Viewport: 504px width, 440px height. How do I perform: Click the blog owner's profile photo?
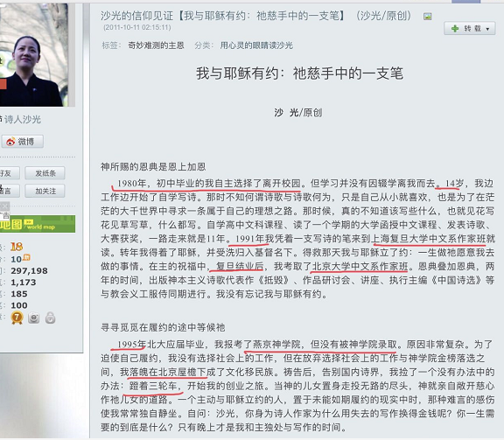tap(34, 54)
